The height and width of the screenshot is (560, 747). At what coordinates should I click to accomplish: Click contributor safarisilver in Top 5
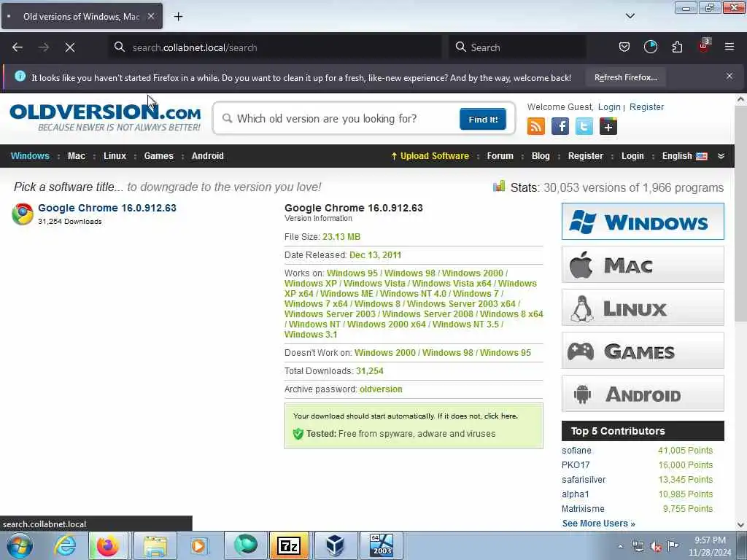pos(583,480)
